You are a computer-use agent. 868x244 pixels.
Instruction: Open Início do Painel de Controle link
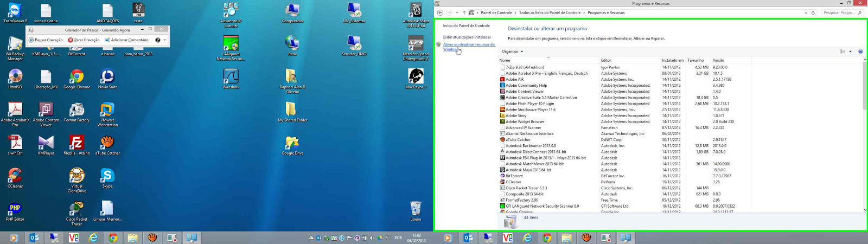click(466, 25)
